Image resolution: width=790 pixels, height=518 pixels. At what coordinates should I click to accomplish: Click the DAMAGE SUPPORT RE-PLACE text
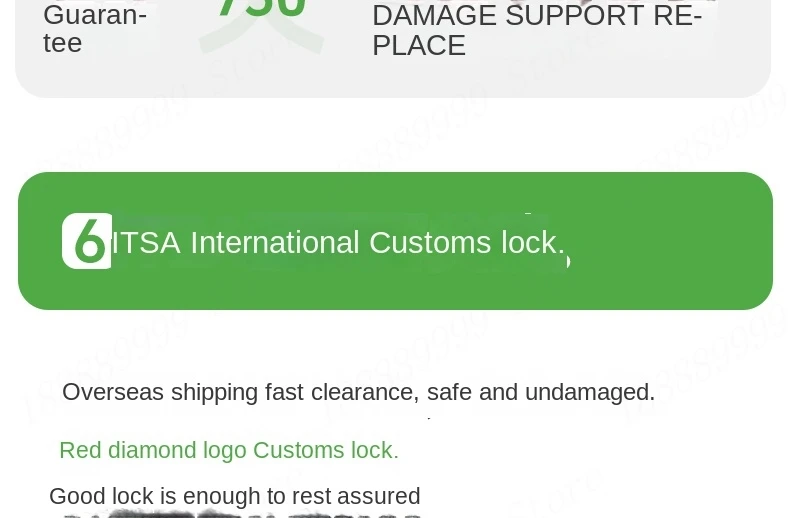pos(537,30)
